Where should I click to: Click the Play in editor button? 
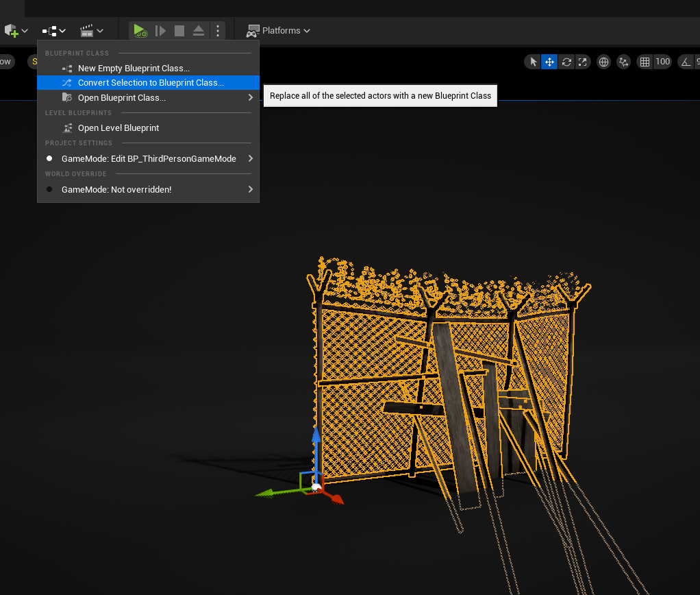click(x=140, y=31)
